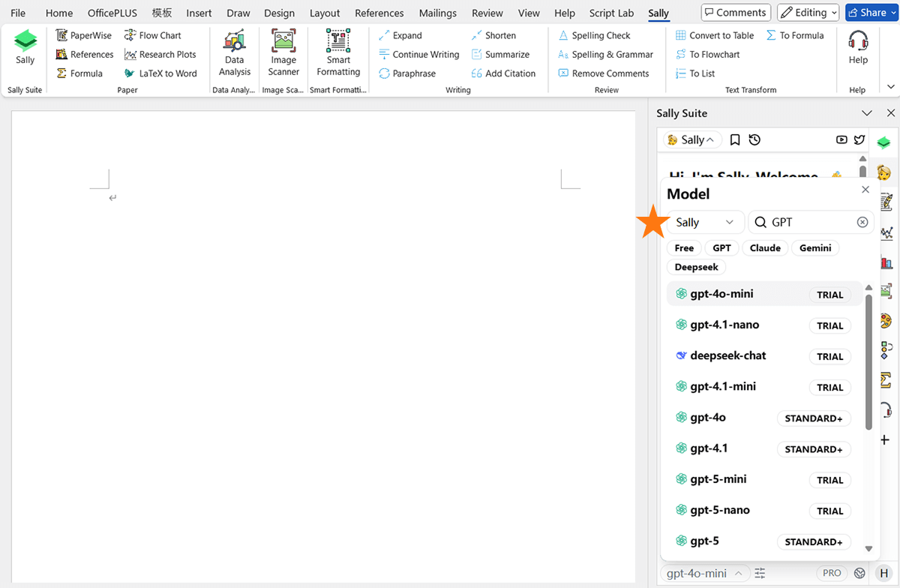Click To Formula text transform
900x588 pixels.
click(x=795, y=35)
